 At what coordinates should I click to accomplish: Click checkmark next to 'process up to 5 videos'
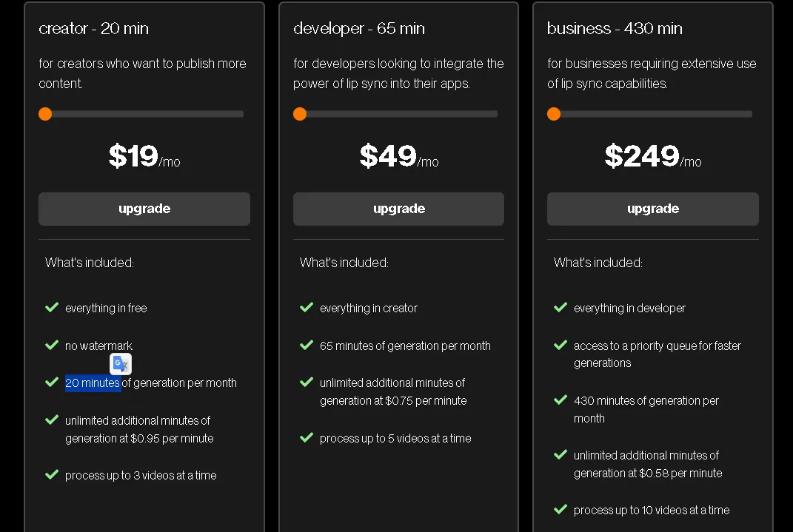tap(307, 437)
